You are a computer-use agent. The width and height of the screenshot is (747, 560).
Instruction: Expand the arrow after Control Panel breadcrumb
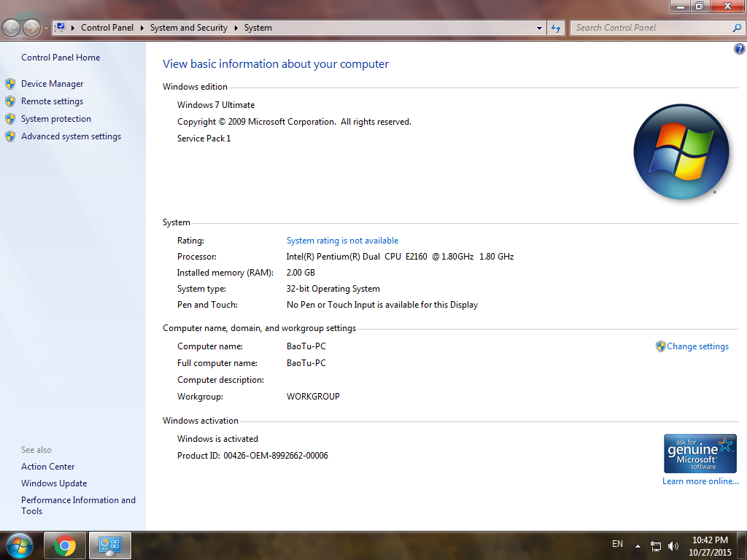[x=142, y=28]
